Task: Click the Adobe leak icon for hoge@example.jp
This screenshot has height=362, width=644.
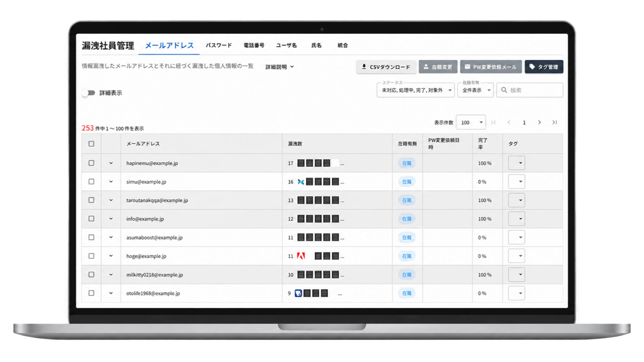Action: (301, 256)
